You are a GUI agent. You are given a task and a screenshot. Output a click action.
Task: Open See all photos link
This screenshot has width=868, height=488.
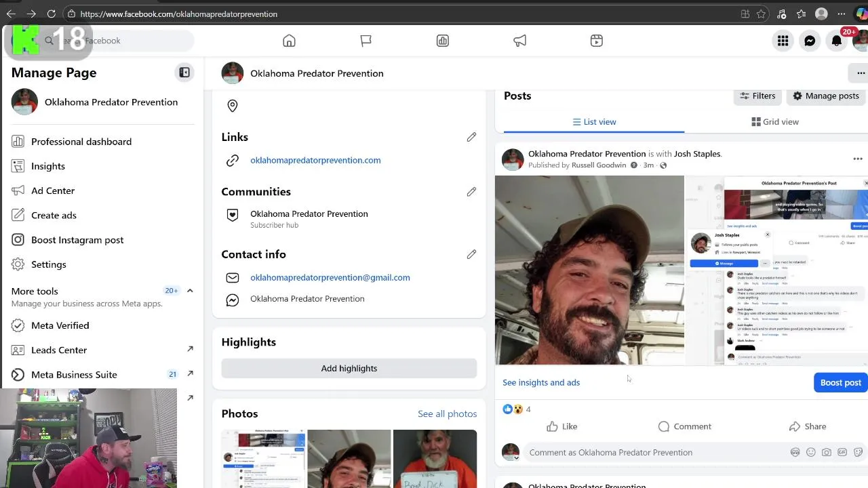(447, 413)
